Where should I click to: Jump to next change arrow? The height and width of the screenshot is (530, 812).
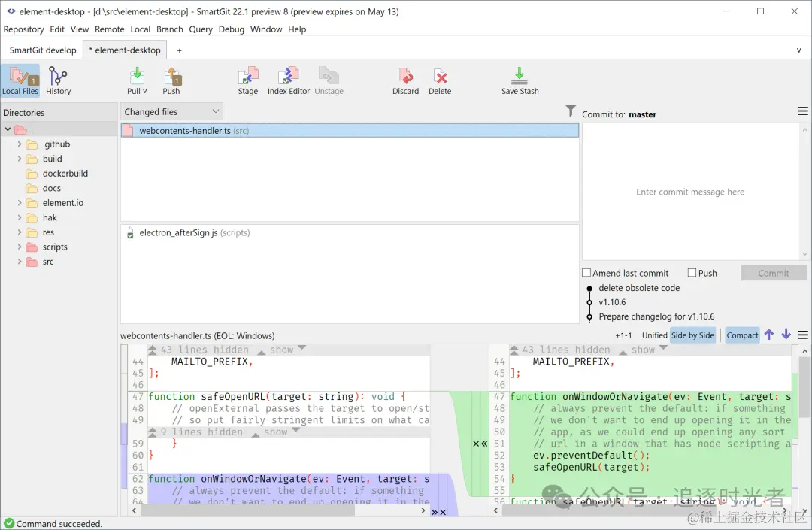786,335
